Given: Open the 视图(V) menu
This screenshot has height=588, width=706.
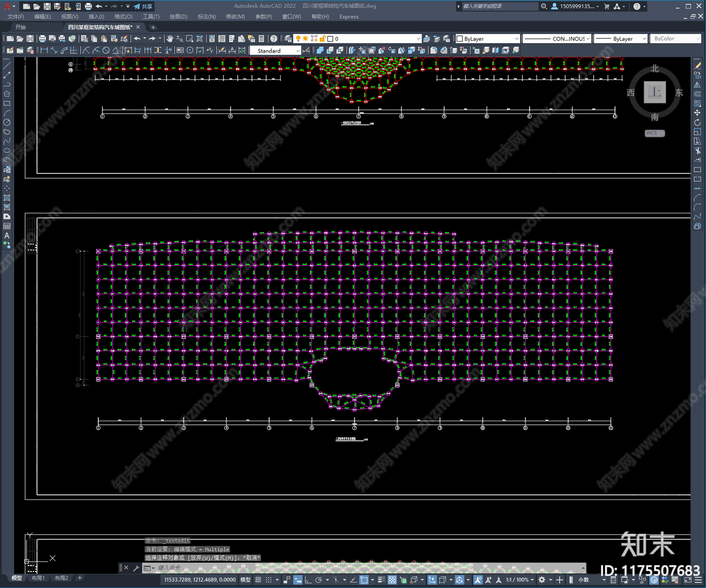Looking at the screenshot, I should tap(70, 17).
